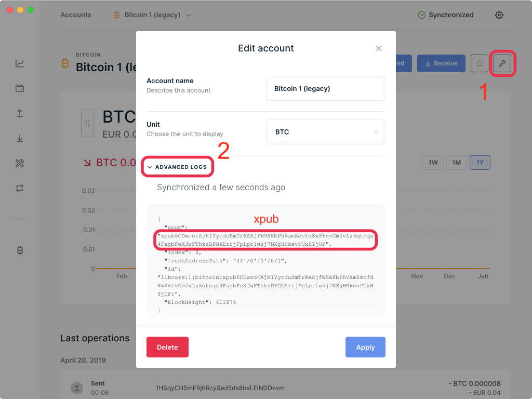Click the Receive download-arrow sidebar icon
This screenshot has width=532, height=399.
pyautogui.click(x=20, y=138)
